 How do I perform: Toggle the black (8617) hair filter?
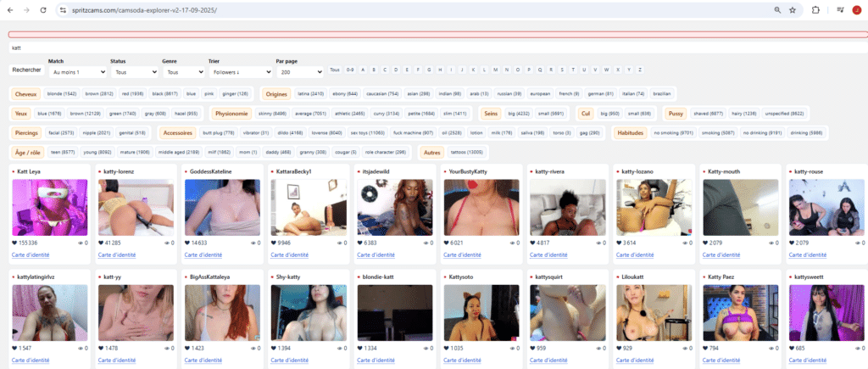(165, 94)
